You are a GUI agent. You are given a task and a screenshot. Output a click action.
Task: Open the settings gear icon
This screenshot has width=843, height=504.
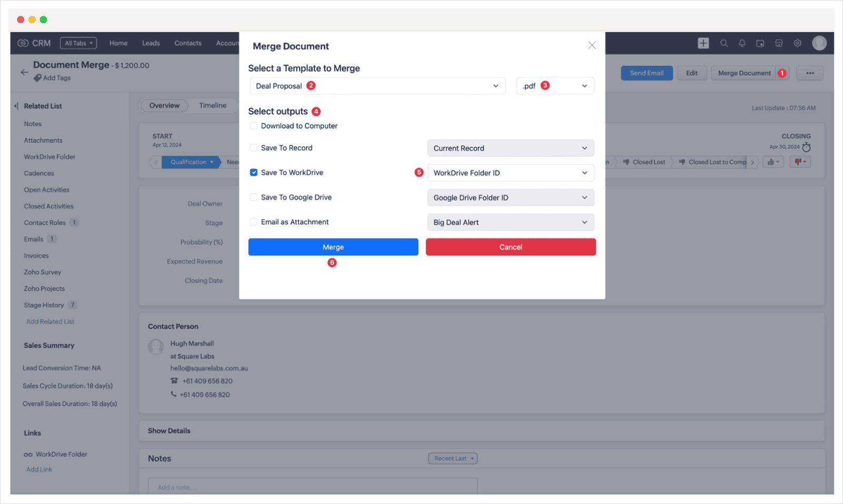point(798,43)
